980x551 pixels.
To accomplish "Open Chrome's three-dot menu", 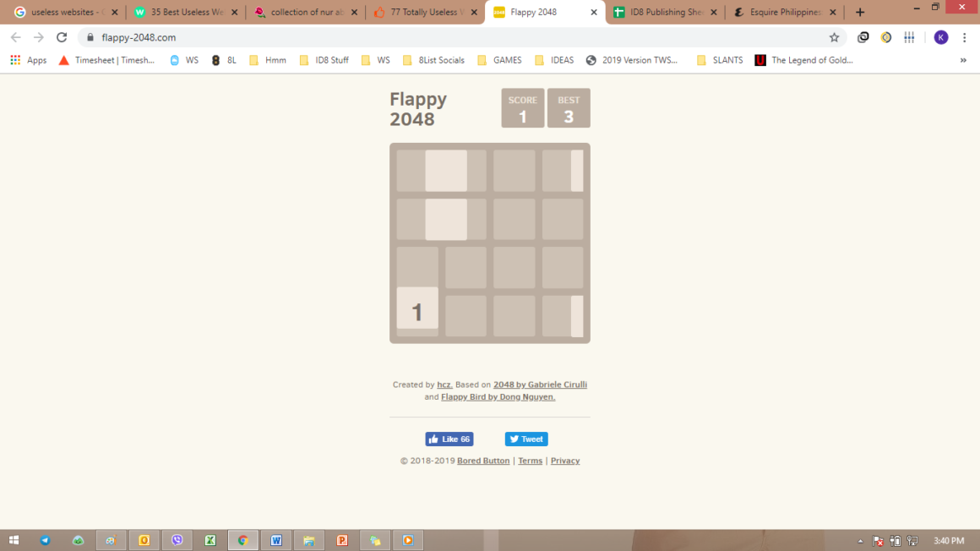I will click(965, 37).
